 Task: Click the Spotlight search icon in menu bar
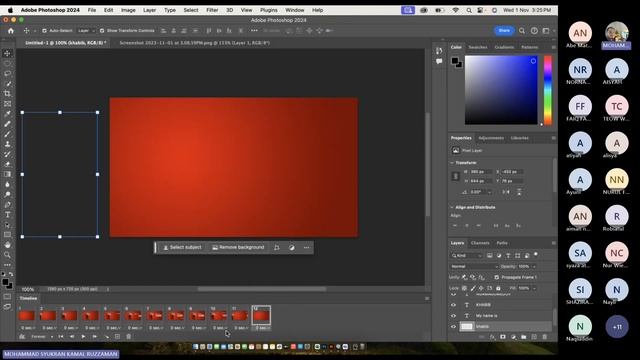coord(469,10)
